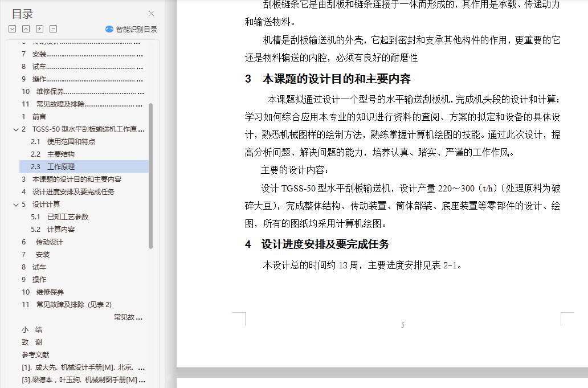Click 11 常见故障及排除 entry with dotted leader
The height and width of the screenshot is (388, 588).
(81, 104)
